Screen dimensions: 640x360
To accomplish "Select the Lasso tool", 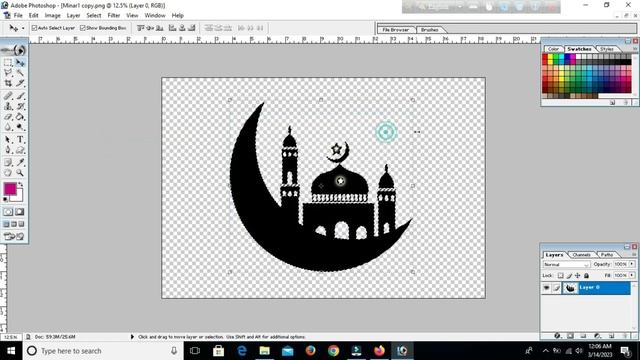I will tap(8, 73).
